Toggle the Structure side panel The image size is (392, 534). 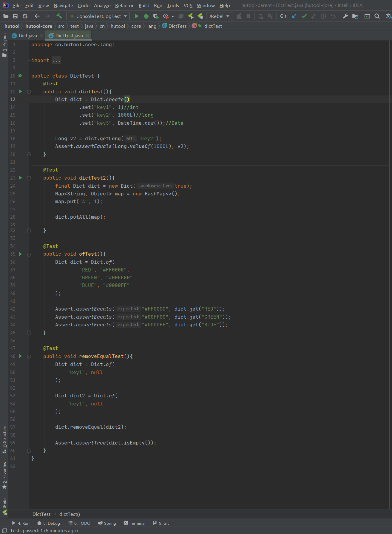(4, 439)
